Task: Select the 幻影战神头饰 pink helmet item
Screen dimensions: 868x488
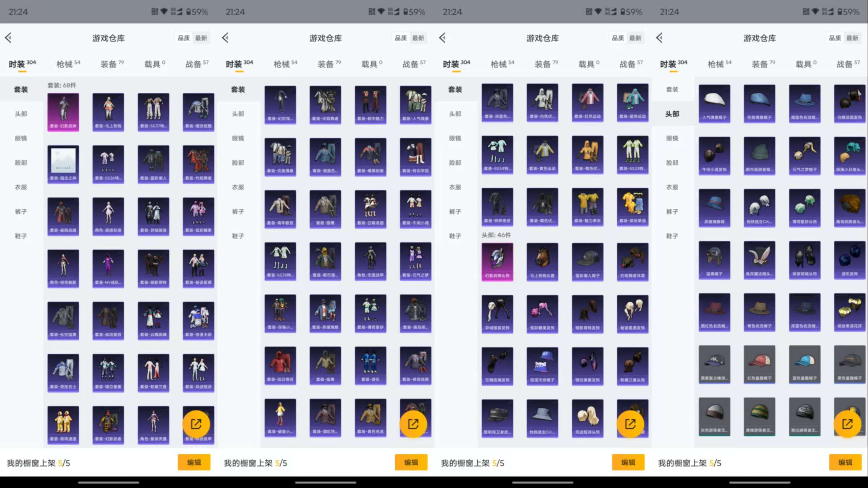Action: [497, 262]
